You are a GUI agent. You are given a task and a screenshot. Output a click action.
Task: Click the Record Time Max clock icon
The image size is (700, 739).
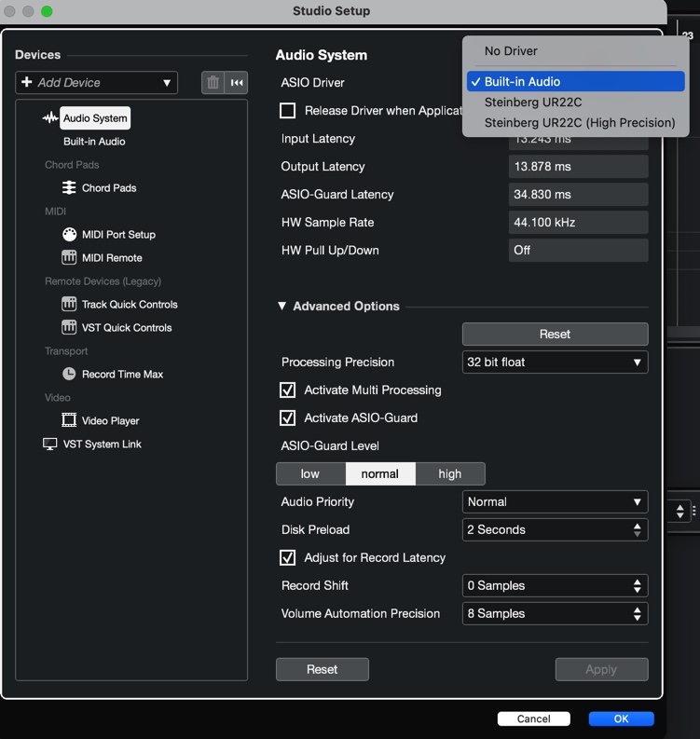[x=69, y=374]
